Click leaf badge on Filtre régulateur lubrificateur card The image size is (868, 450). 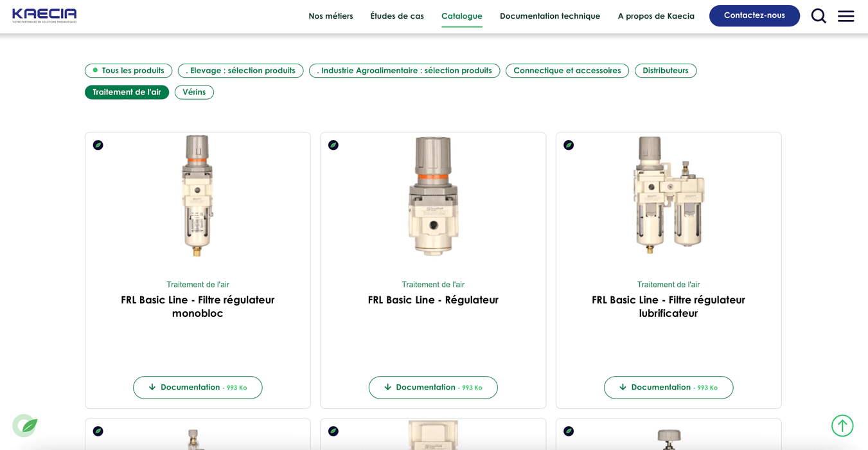point(569,145)
